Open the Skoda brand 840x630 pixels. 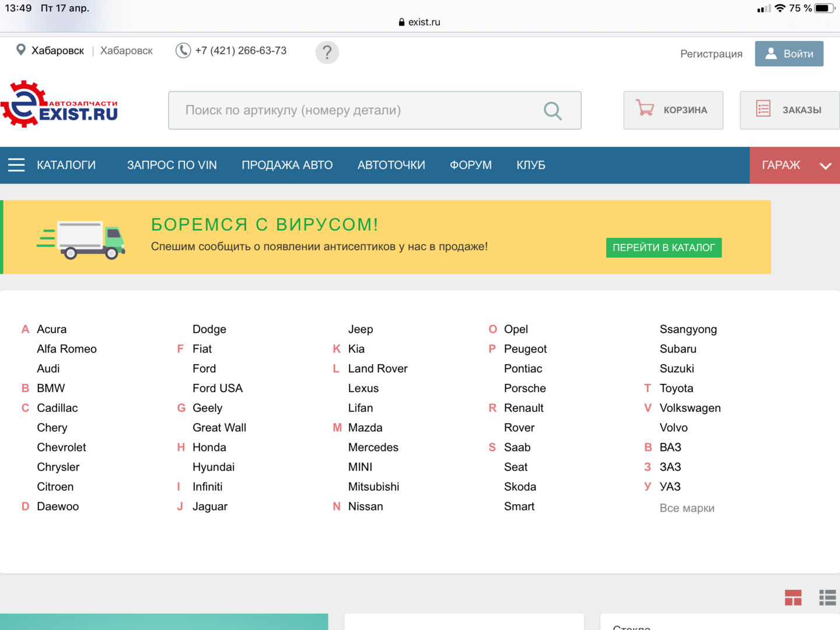[x=520, y=487]
